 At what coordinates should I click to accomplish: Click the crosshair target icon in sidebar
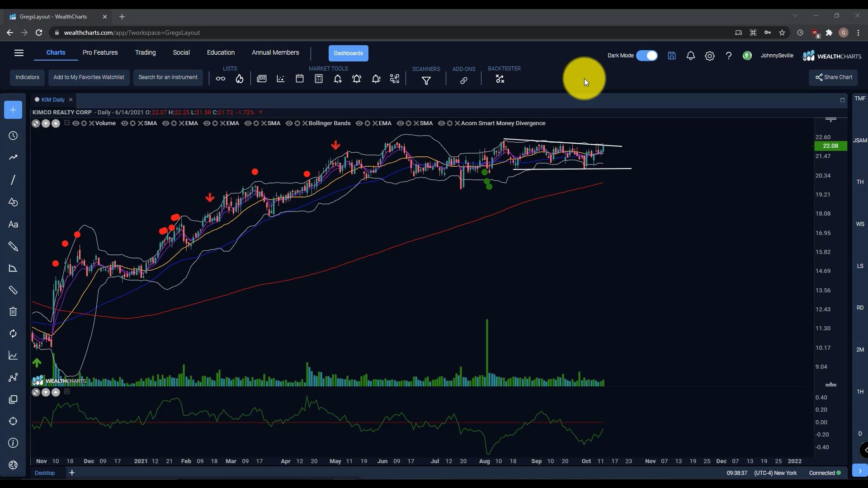pos(13,421)
